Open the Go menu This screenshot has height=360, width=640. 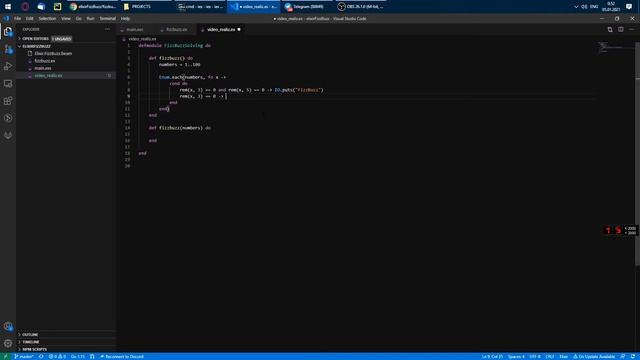(x=78, y=18)
